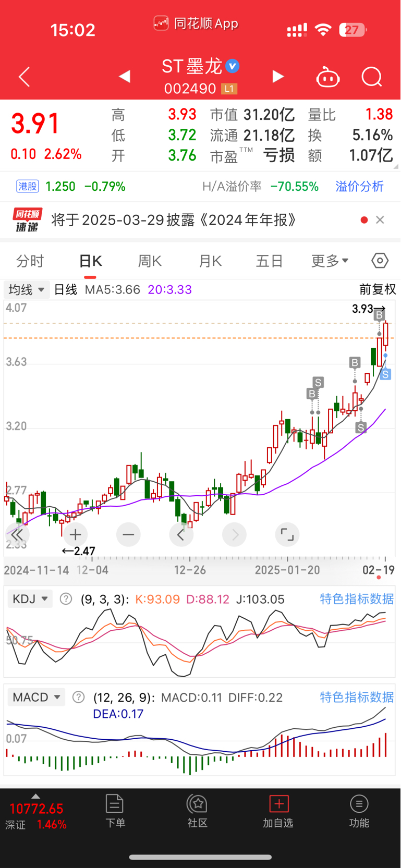Move chart left with the chevron button
Screen dimensions: 401x868
click(x=181, y=535)
